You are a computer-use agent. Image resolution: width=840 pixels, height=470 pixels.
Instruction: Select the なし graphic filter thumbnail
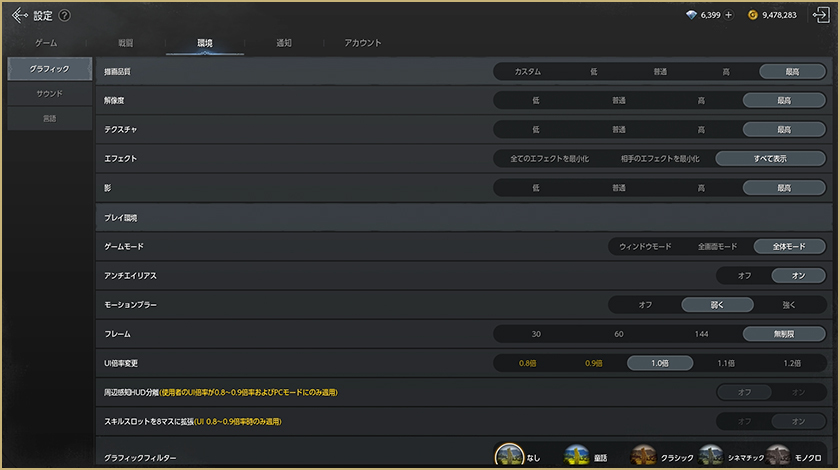click(510, 457)
